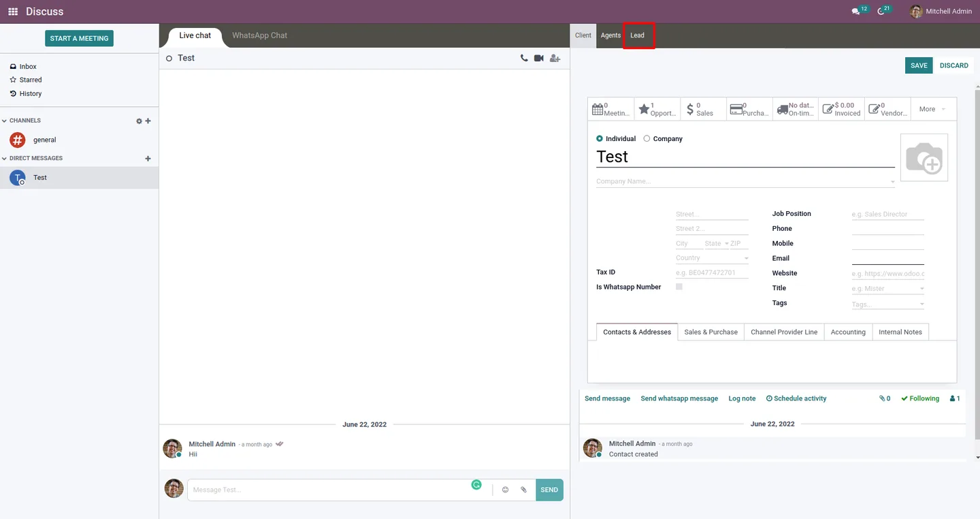The width and height of the screenshot is (980, 519).
Task: Open the Accounting tab
Action: 848,332
